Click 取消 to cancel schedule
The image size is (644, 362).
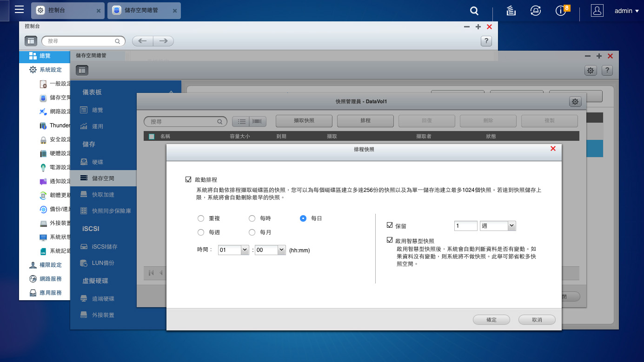[x=537, y=320]
